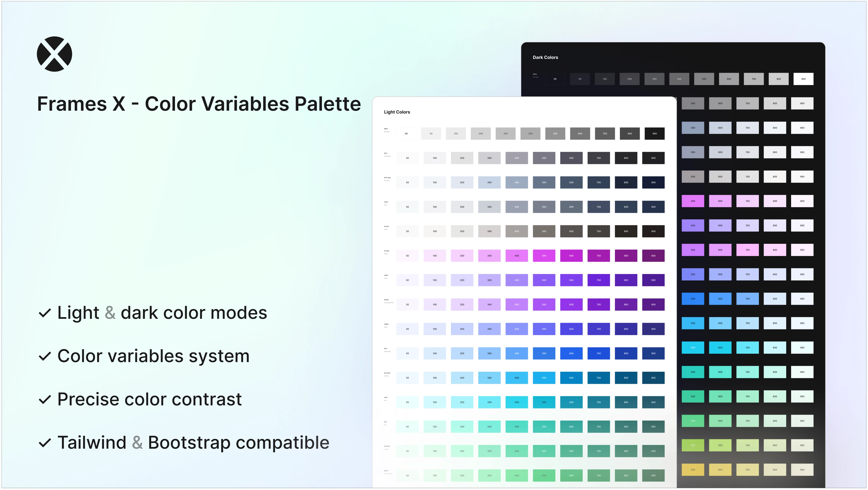The width and height of the screenshot is (868, 490).
Task: Select the metal 500 swatch
Action: 544,207
